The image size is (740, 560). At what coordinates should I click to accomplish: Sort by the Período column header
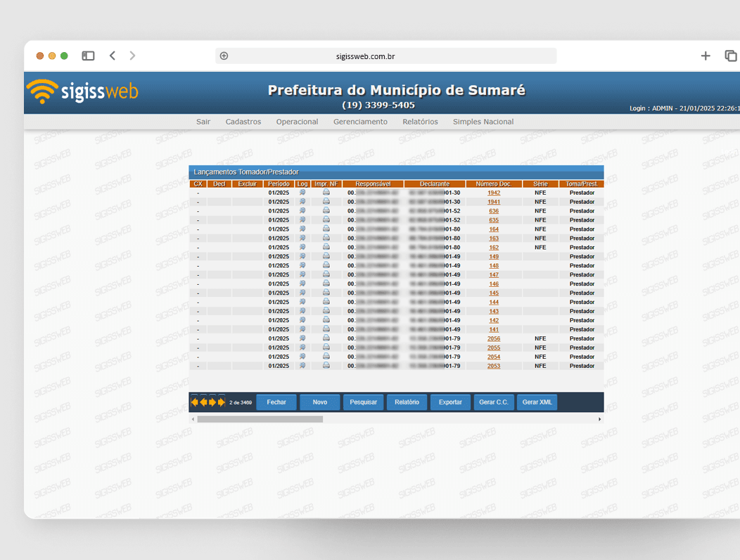[x=279, y=184]
